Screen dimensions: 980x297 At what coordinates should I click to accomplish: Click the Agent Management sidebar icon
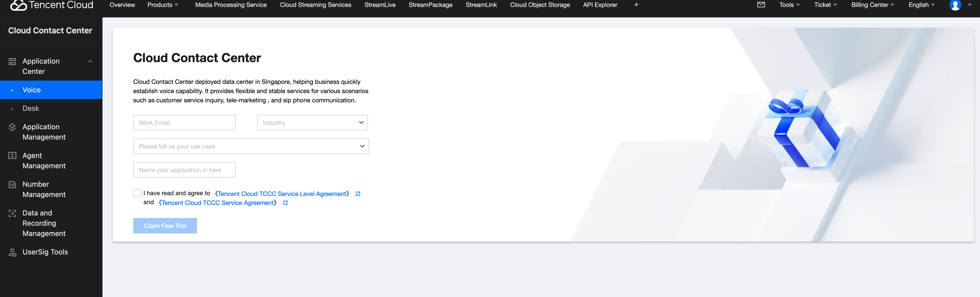click(x=12, y=155)
